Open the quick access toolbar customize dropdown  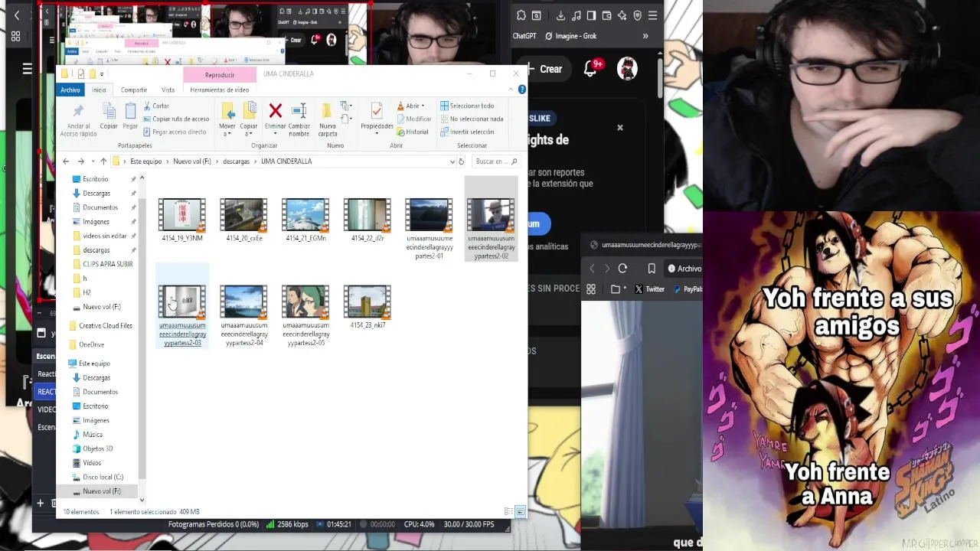(x=102, y=74)
